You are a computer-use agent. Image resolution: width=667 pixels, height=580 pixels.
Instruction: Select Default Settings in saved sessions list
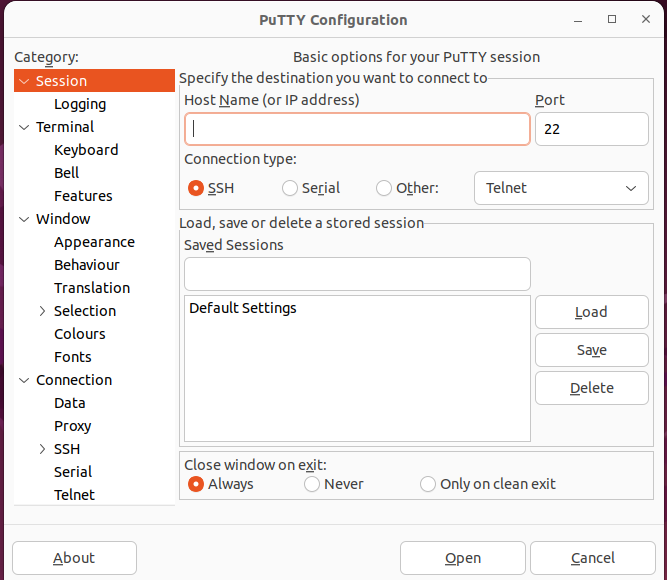[243, 308]
